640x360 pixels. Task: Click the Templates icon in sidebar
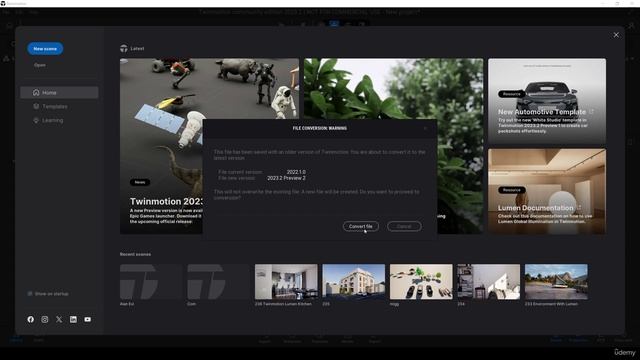tap(36, 107)
